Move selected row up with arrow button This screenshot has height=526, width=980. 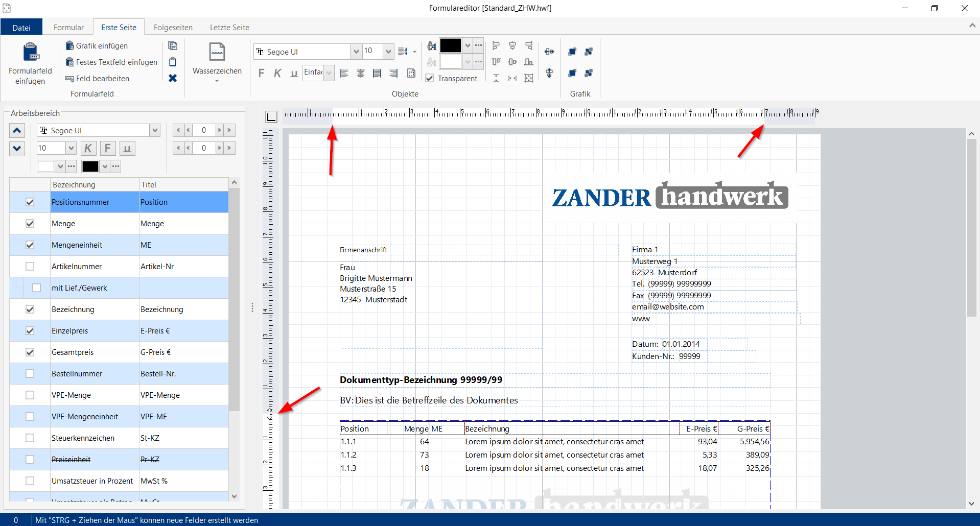click(17, 131)
